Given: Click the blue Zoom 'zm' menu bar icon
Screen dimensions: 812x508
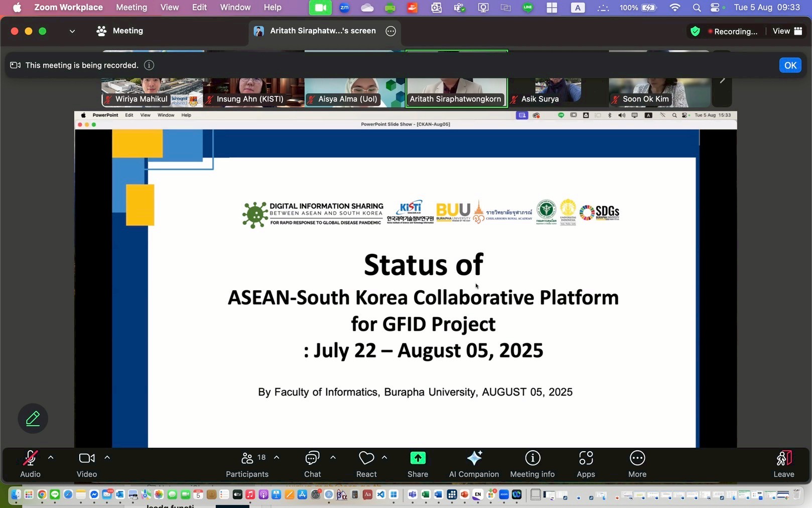Looking at the screenshot, I should (344, 8).
